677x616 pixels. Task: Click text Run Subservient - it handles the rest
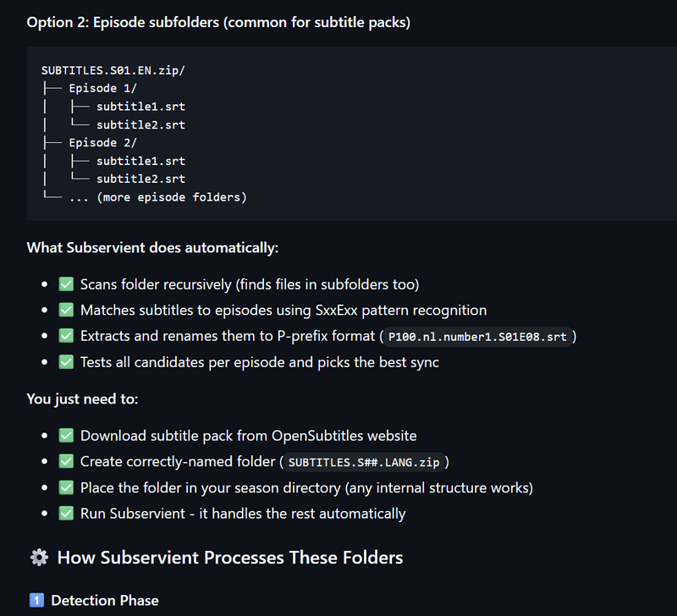(243, 514)
